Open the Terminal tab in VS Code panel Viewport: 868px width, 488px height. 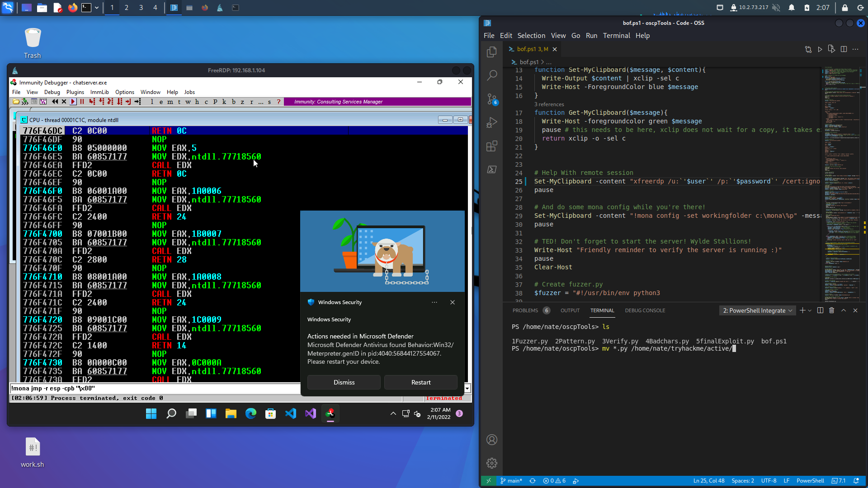(x=602, y=310)
